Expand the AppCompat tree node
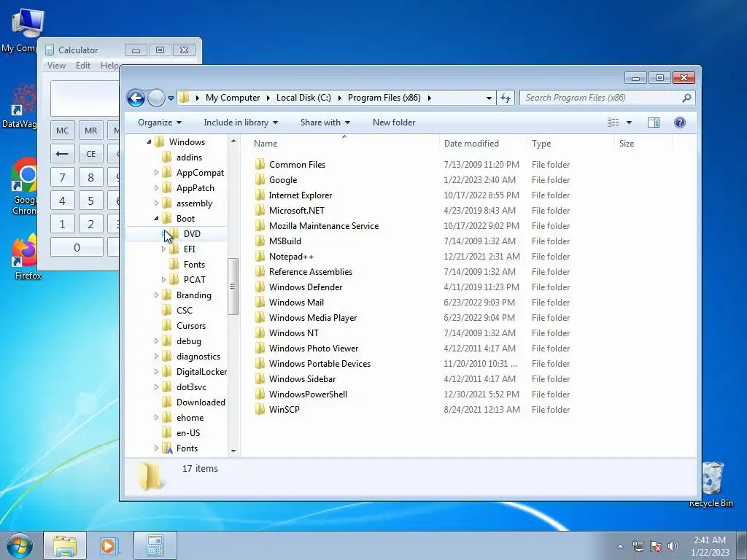 click(x=156, y=172)
